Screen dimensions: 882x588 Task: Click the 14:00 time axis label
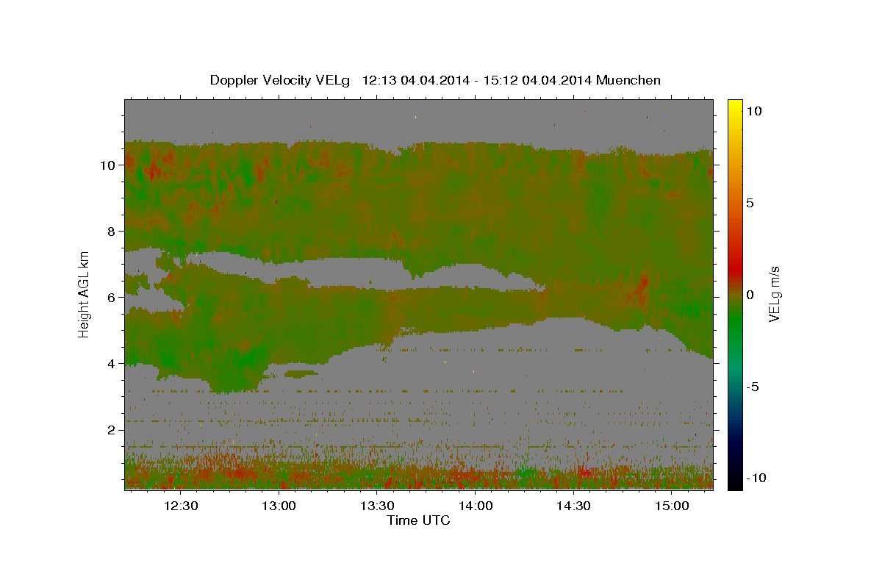tap(476, 506)
